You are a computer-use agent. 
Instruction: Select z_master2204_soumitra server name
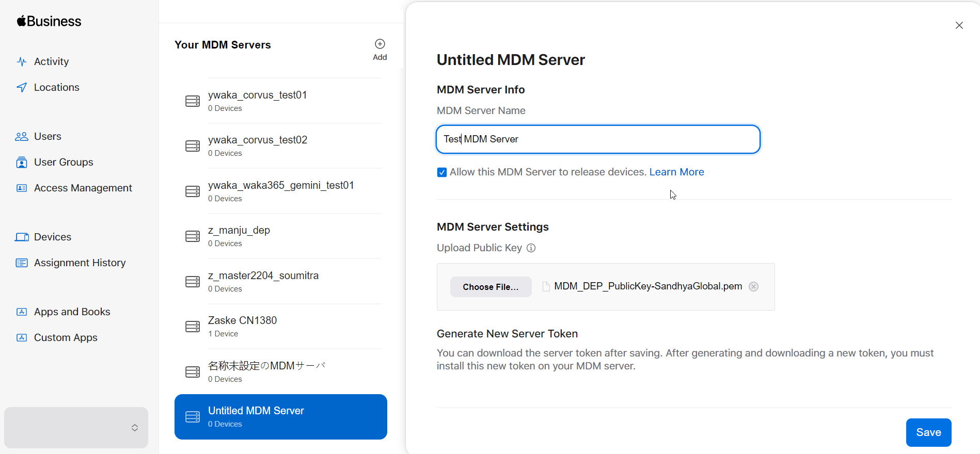(x=263, y=275)
